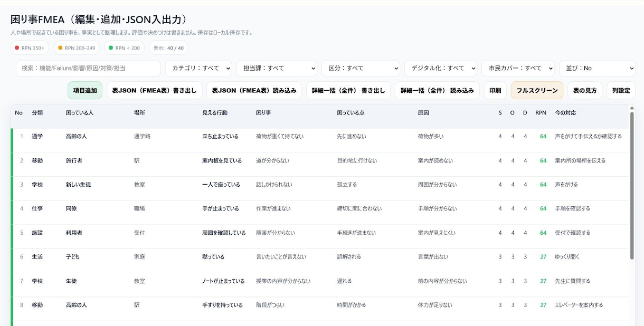644x326 pixels.
Task: Click 体力が足りない cause cell
Action: 435,305
